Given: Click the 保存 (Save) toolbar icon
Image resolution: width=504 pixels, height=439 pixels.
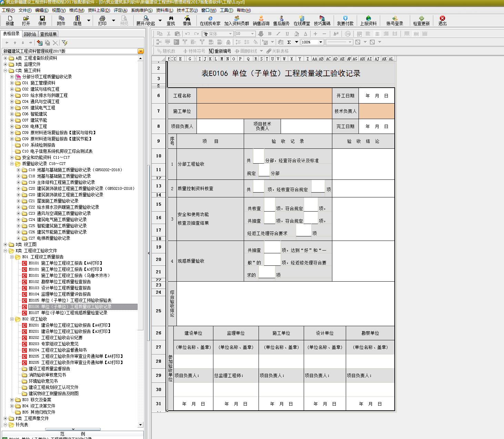Looking at the screenshot, I should (42, 21).
